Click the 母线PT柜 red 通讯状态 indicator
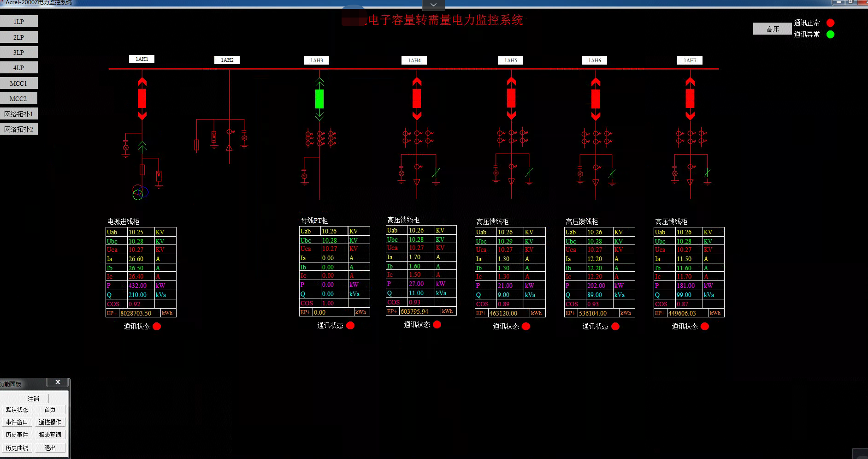 pyautogui.click(x=350, y=325)
